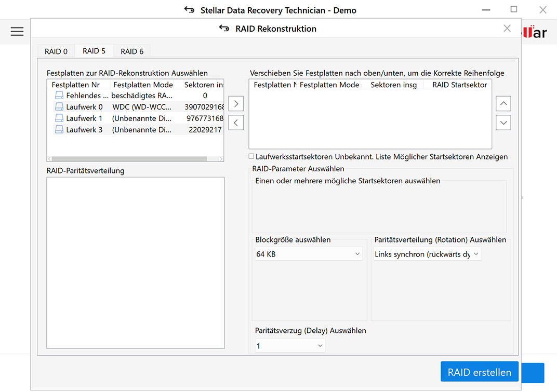
Task: Click the move-up arrow for disk ordering
Action: click(x=503, y=103)
